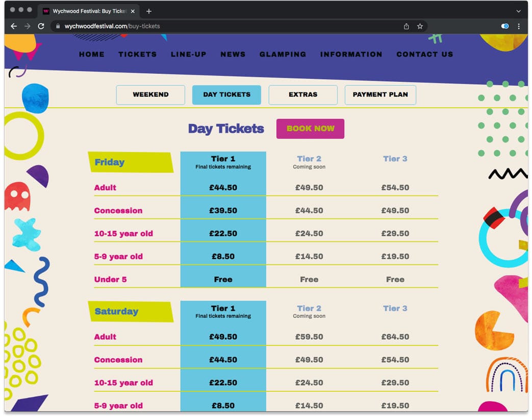This screenshot has width=532, height=420.
Task: Click the pink BOOK NOW button
Action: [x=310, y=129]
